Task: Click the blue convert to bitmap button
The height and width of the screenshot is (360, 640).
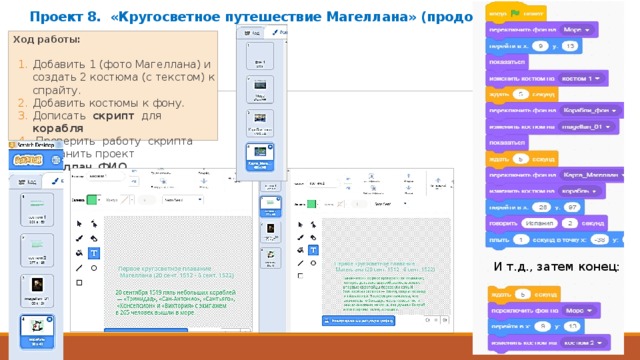Action: point(358,321)
